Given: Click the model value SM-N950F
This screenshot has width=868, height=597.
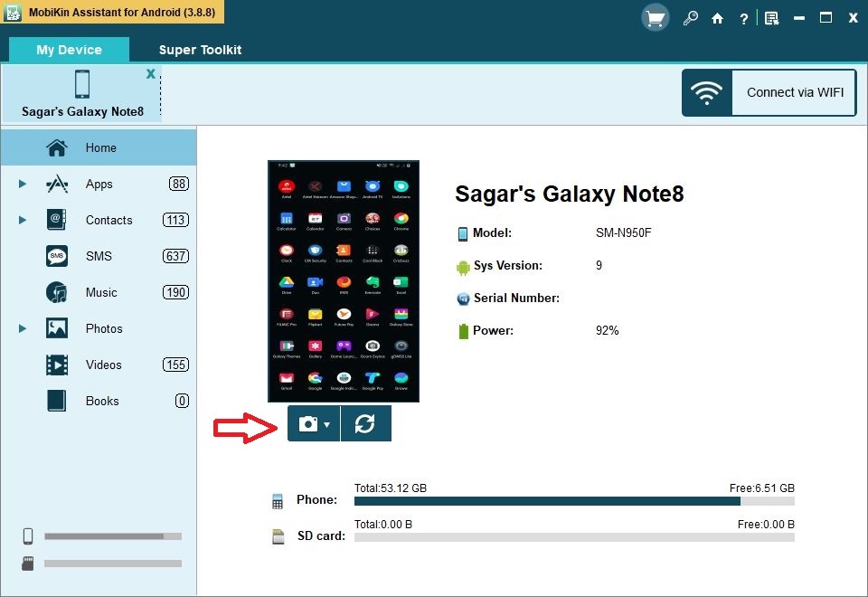Looking at the screenshot, I should (623, 233).
